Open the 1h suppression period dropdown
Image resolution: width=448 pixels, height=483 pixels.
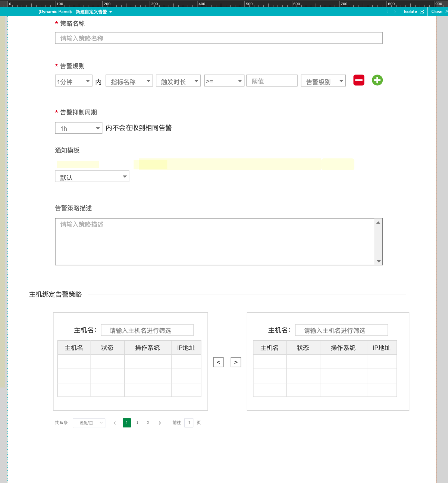[79, 128]
